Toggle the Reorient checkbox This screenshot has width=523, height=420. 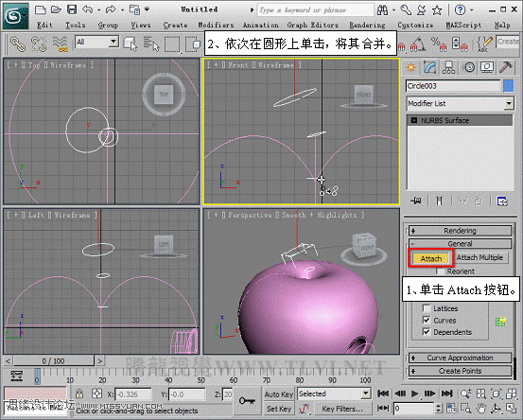(x=441, y=271)
